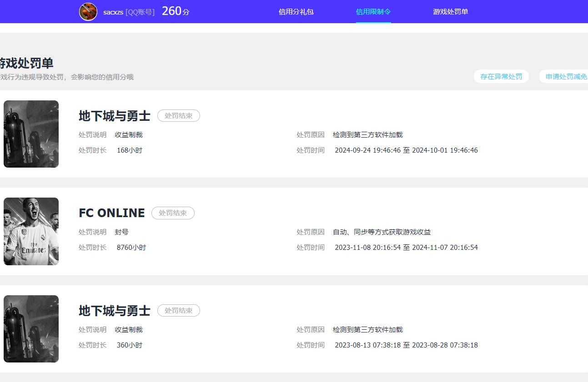This screenshot has height=382, width=588.
Task: Open the 游戏处罚单 tab
Action: point(451,11)
